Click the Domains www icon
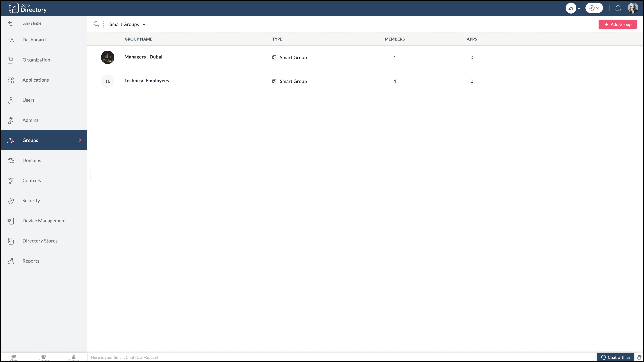The height and width of the screenshot is (362, 644). [x=11, y=161]
